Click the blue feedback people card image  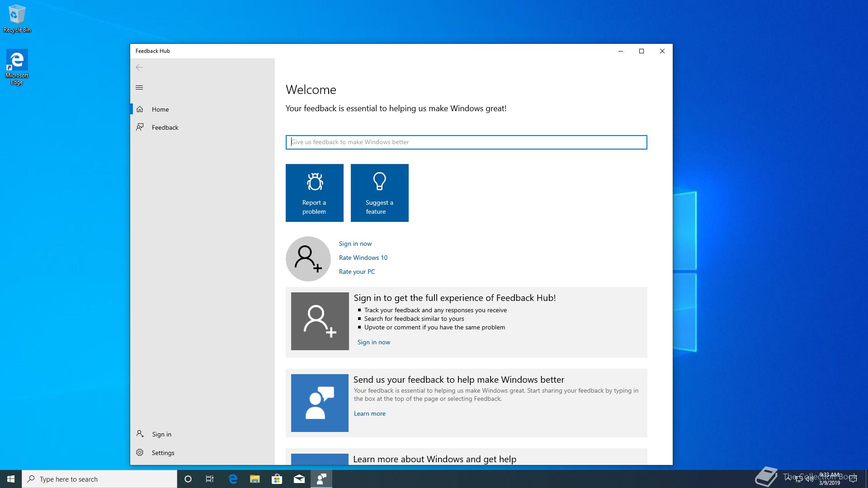[320, 403]
